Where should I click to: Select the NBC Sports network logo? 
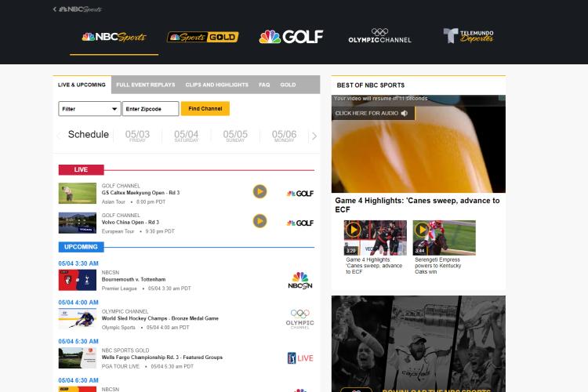114,37
